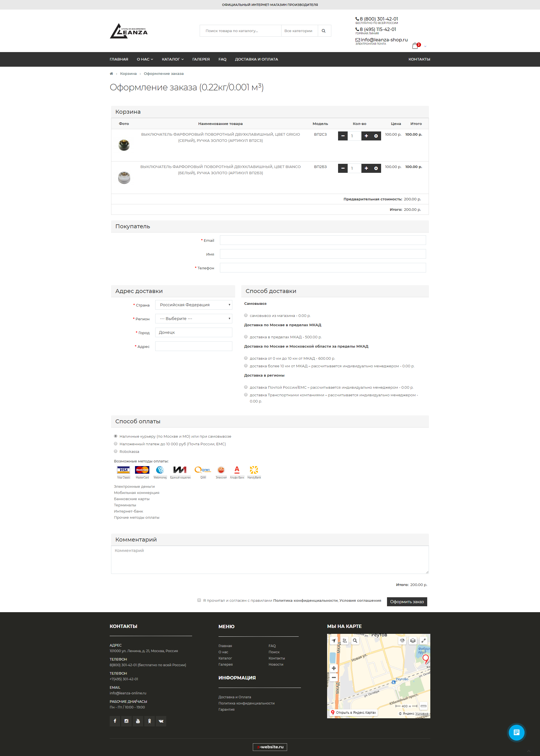This screenshot has height=756, width=540.
Task: Open the Политика конфиденциальности link in footer
Action: (x=246, y=703)
